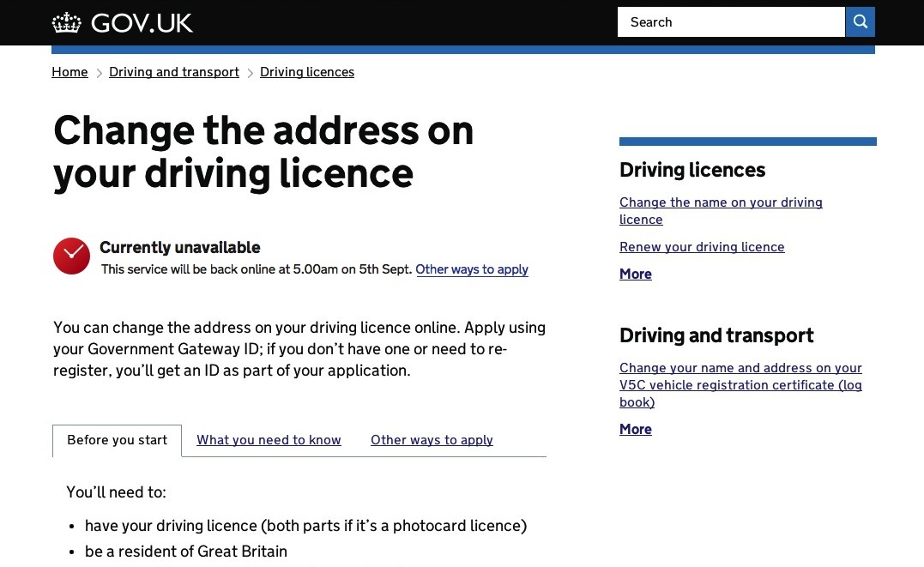Click the Driving and transport sidebar heading
This screenshot has height=567, width=924.
[x=716, y=336]
